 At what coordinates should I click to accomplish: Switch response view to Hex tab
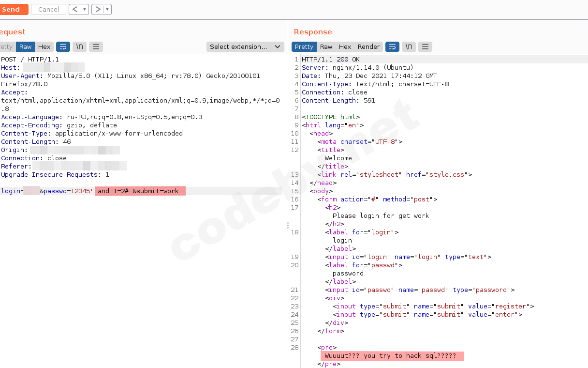pos(345,47)
